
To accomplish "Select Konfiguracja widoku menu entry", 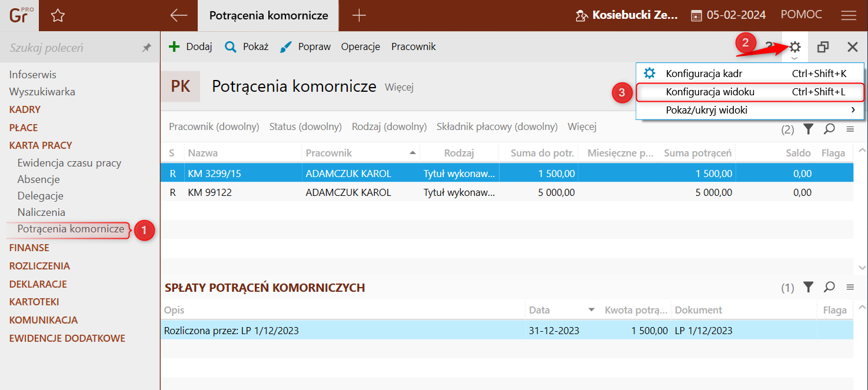I will [750, 92].
